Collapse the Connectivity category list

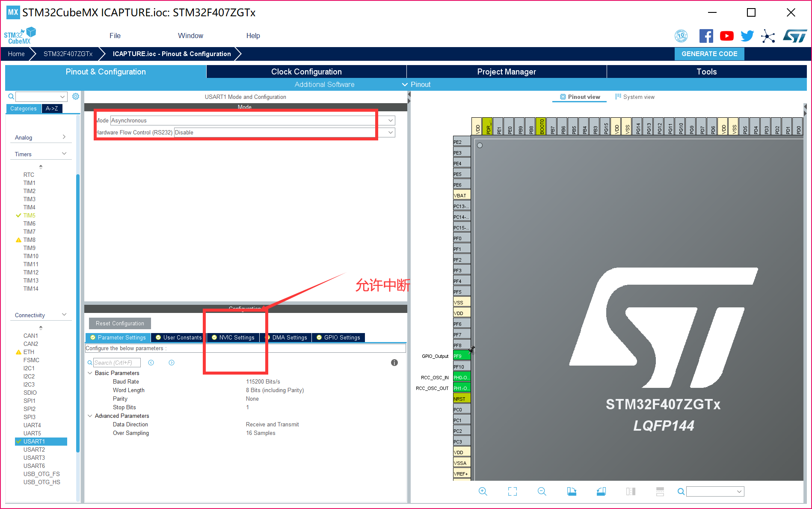point(64,315)
